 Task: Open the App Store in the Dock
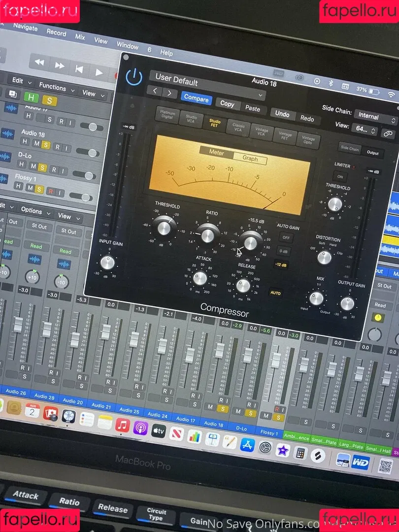pos(248,445)
